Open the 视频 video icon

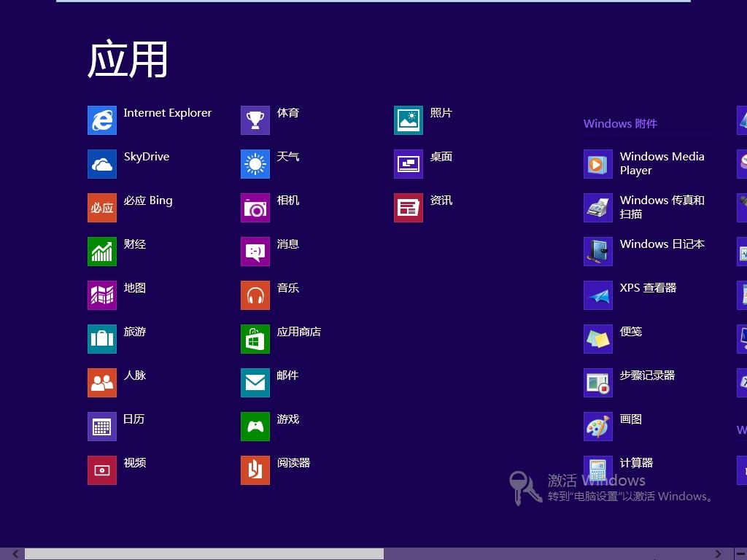pos(102,470)
